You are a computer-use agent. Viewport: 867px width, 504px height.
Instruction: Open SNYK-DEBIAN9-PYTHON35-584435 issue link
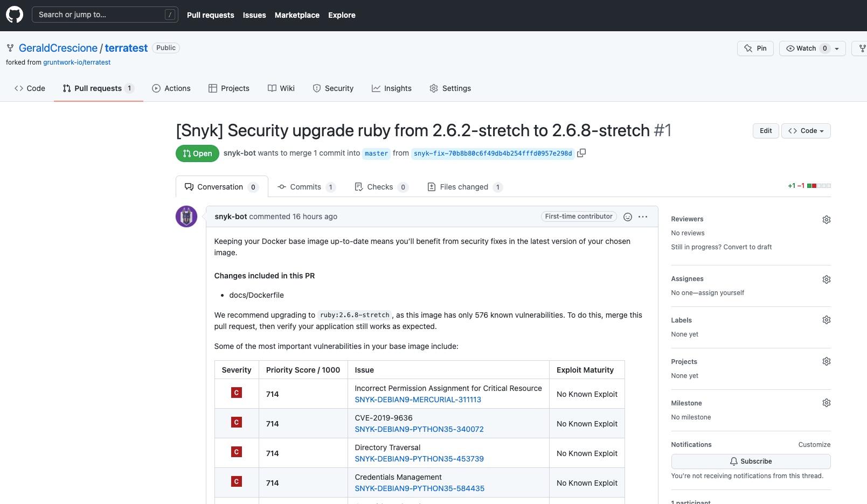click(419, 488)
